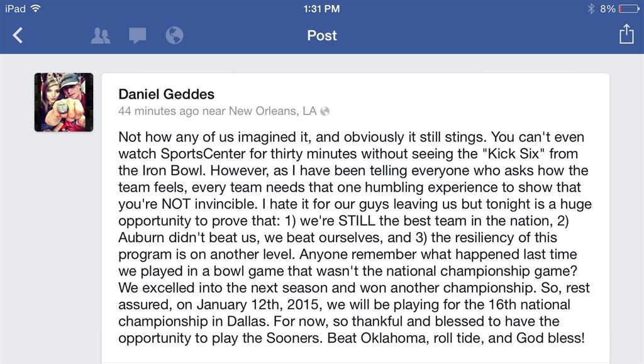Tap the battery icon in status bar
The image size is (644, 364).
click(628, 9)
